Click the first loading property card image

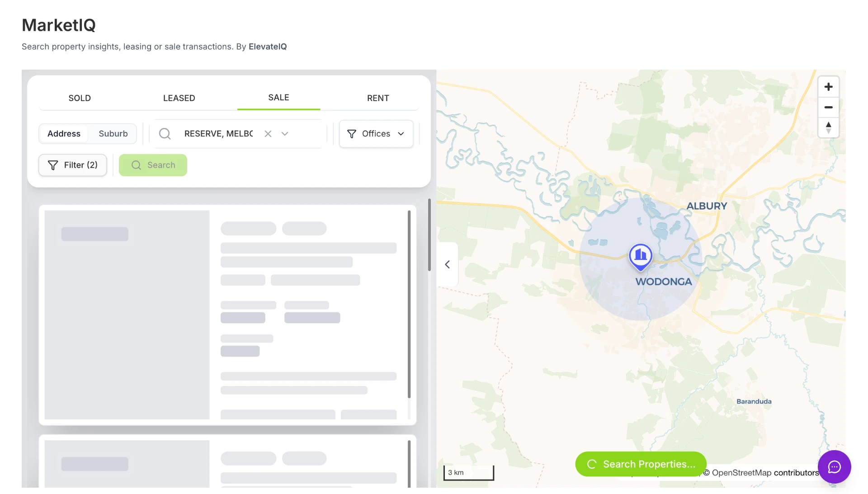click(127, 315)
